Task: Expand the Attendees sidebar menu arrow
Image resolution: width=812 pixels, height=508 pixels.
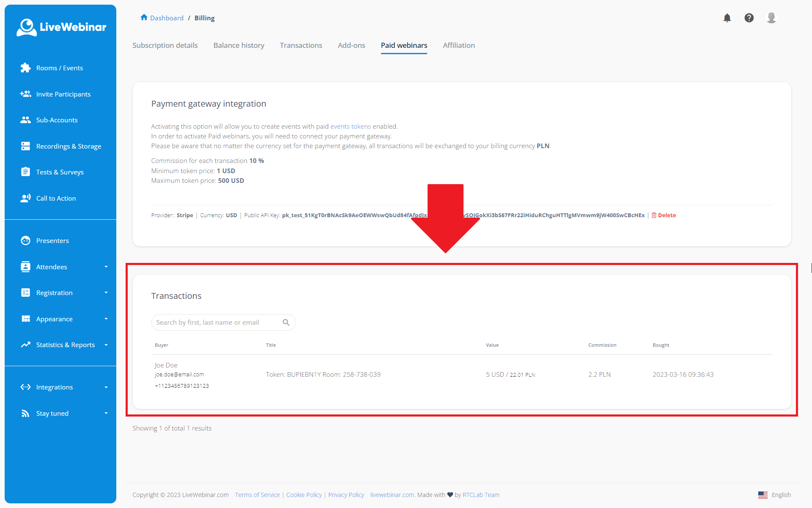Action: (106, 267)
